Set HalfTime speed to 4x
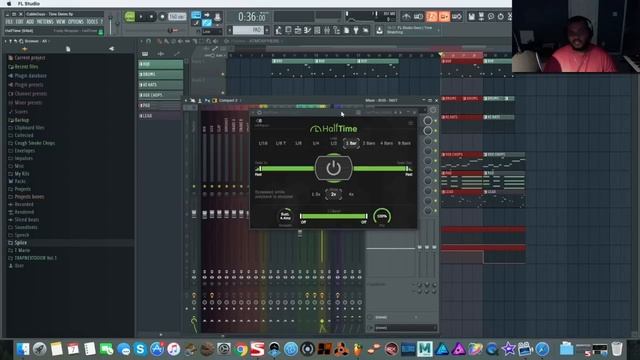The image size is (640, 360). point(351,194)
